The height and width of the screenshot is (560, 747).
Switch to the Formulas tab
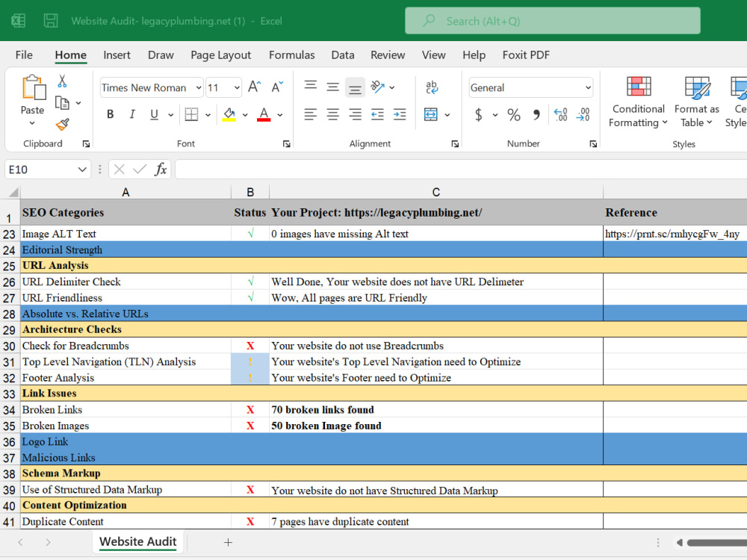pos(291,55)
